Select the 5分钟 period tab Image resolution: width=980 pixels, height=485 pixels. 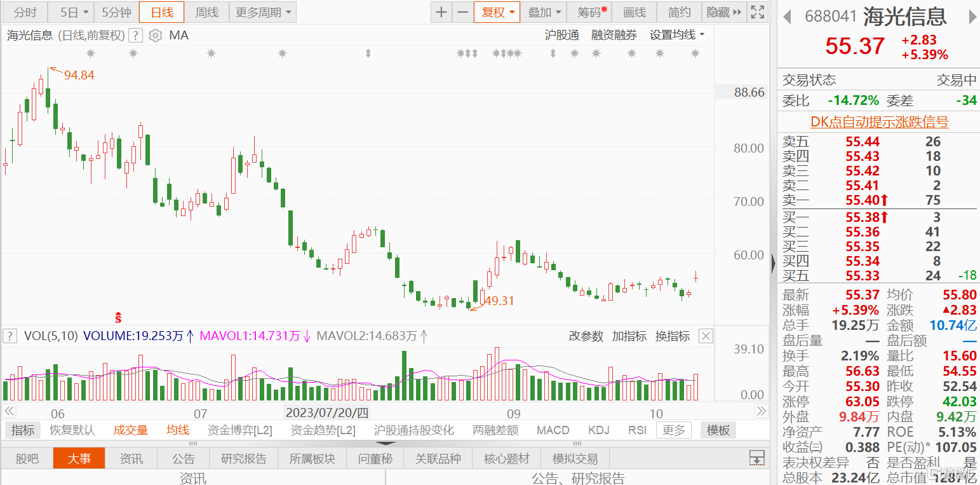116,12
